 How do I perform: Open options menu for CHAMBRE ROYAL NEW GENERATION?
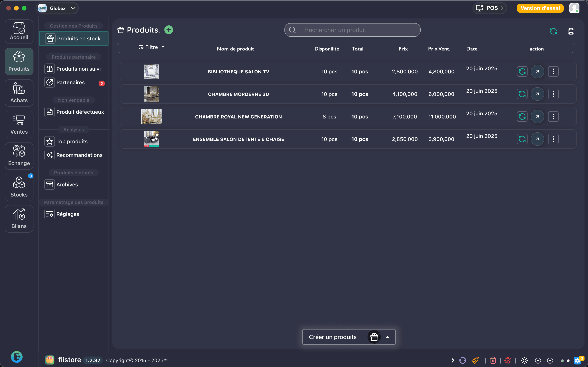coord(553,117)
